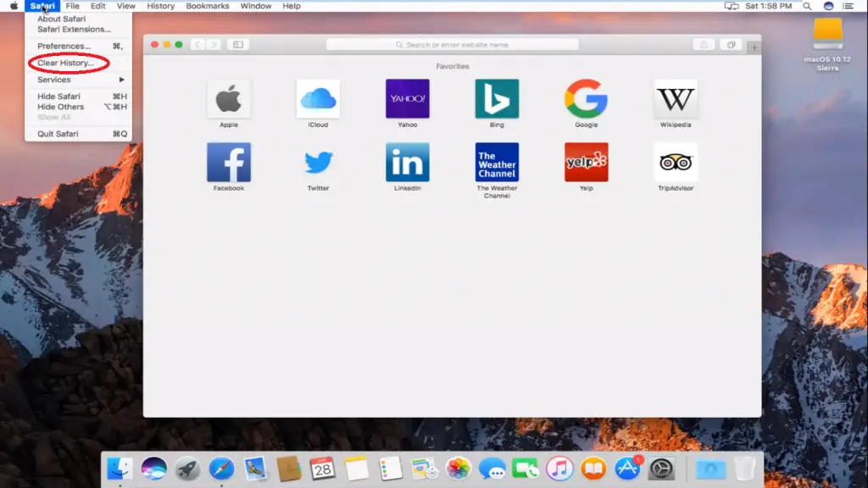Viewport: 868px width, 488px height.
Task: Open App Store with update badge
Action: [627, 469]
